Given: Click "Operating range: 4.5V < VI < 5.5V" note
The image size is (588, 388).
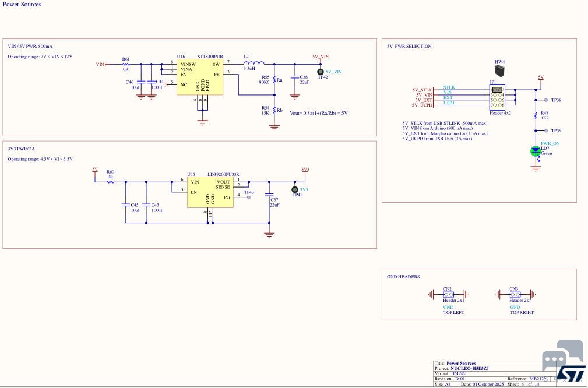Looking at the screenshot, I should 40,159.
